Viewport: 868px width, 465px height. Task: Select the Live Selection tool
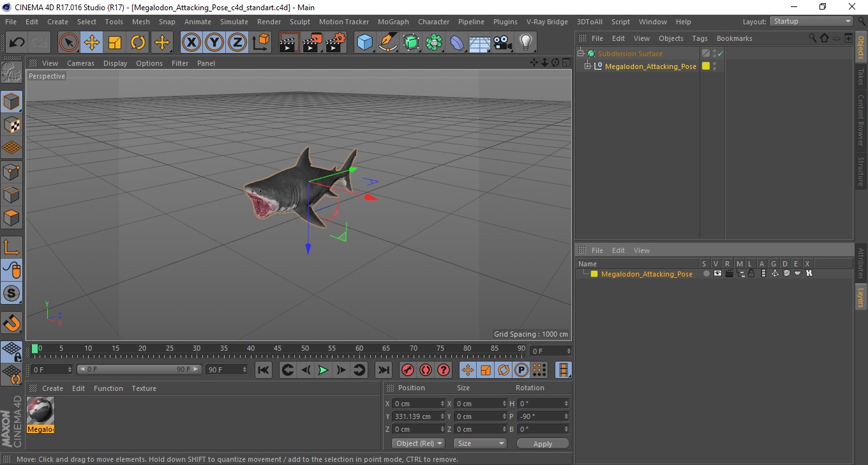[x=69, y=43]
